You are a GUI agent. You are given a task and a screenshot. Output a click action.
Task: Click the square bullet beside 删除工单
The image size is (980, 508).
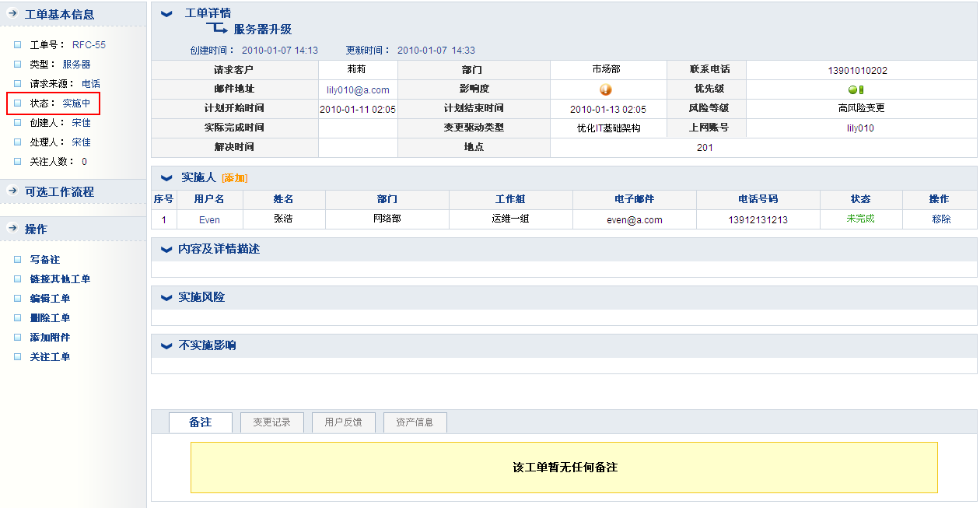click(18, 318)
